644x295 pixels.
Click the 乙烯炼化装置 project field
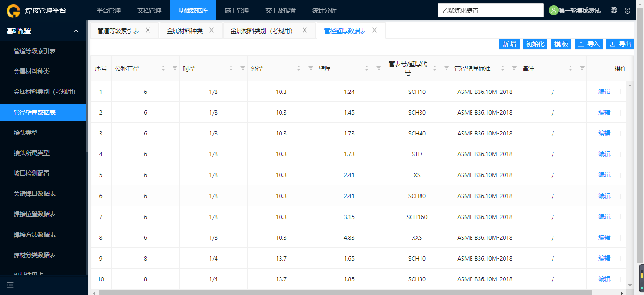point(490,10)
